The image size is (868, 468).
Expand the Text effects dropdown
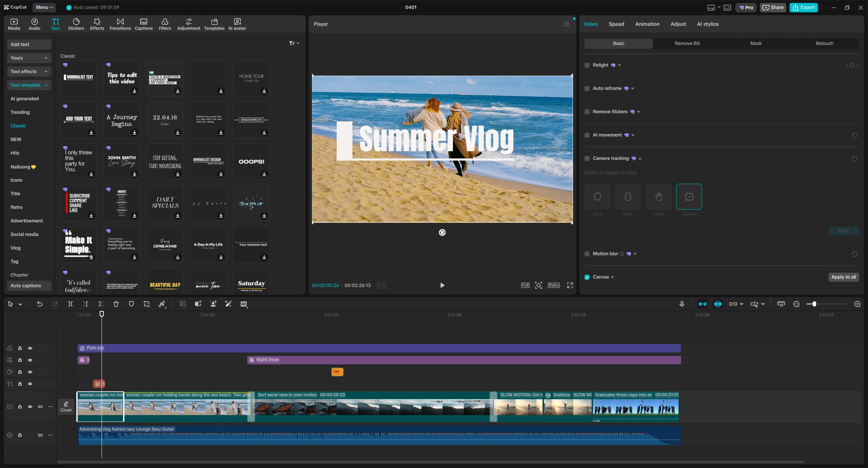point(29,72)
